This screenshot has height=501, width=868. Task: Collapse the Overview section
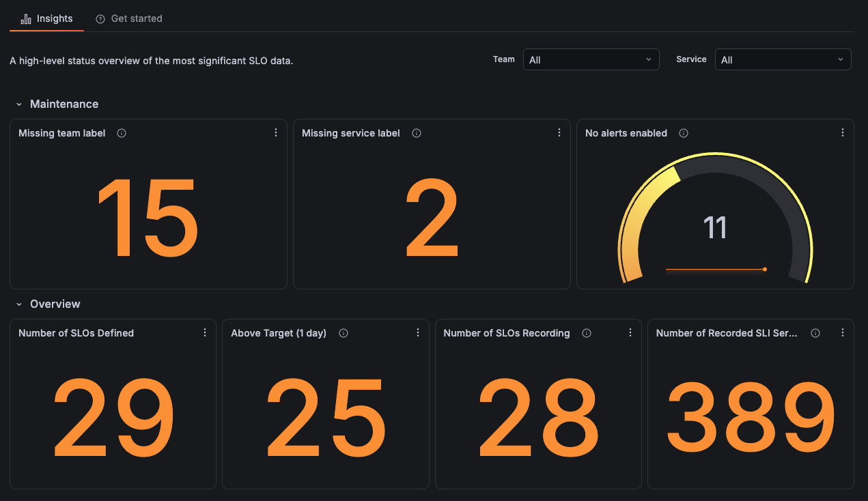(x=19, y=304)
